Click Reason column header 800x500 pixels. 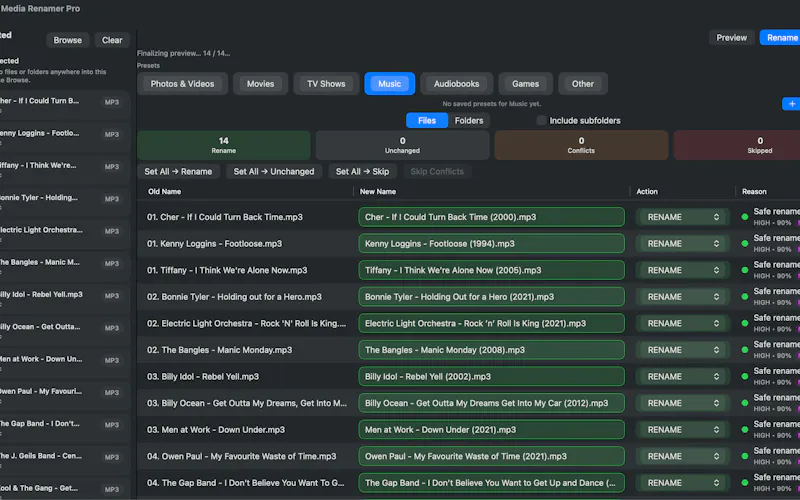tap(754, 191)
